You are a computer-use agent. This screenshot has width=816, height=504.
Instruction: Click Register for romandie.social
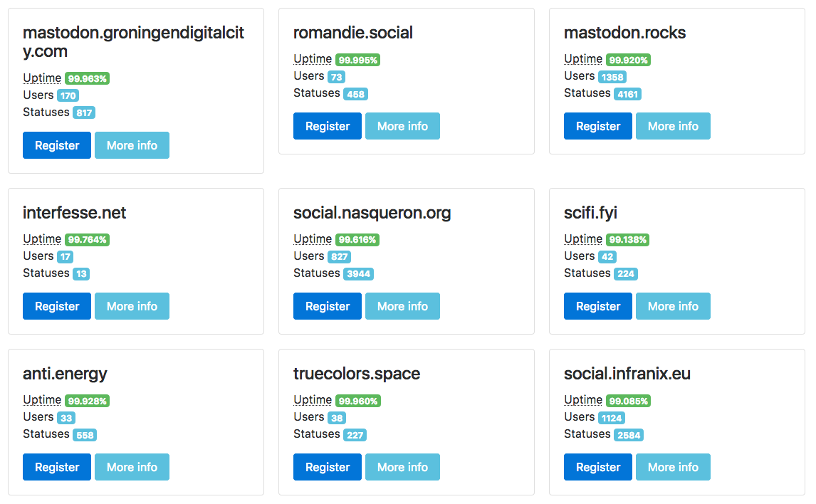[328, 126]
